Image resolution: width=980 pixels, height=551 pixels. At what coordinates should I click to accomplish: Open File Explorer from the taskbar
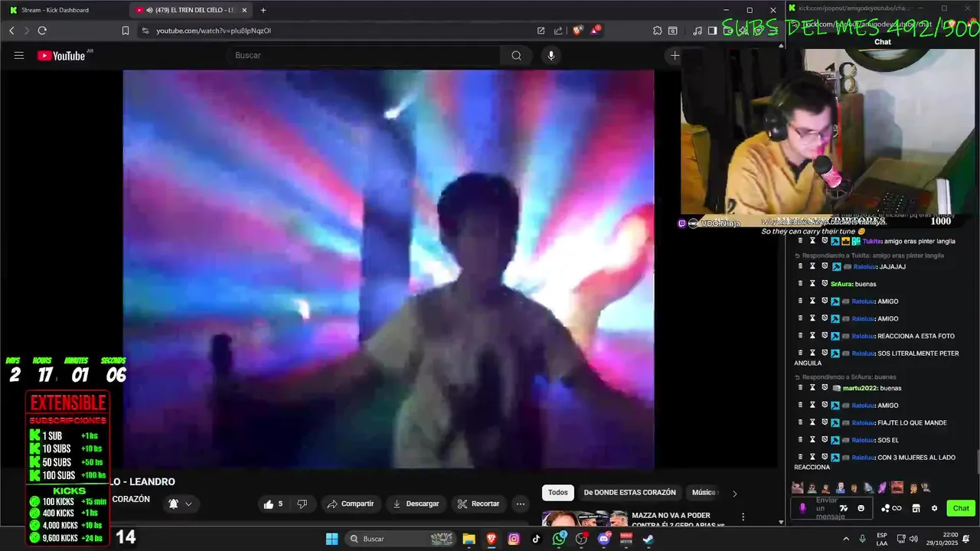click(469, 539)
